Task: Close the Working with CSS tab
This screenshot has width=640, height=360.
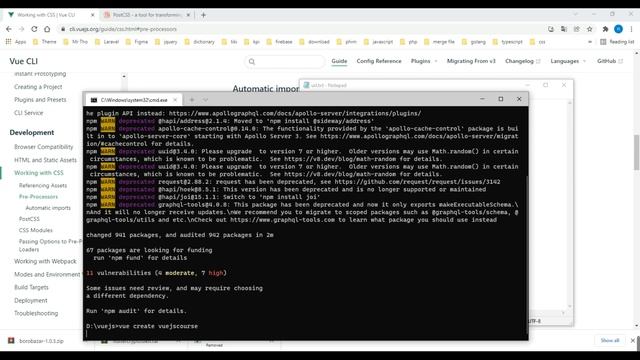Action: pos(93,15)
